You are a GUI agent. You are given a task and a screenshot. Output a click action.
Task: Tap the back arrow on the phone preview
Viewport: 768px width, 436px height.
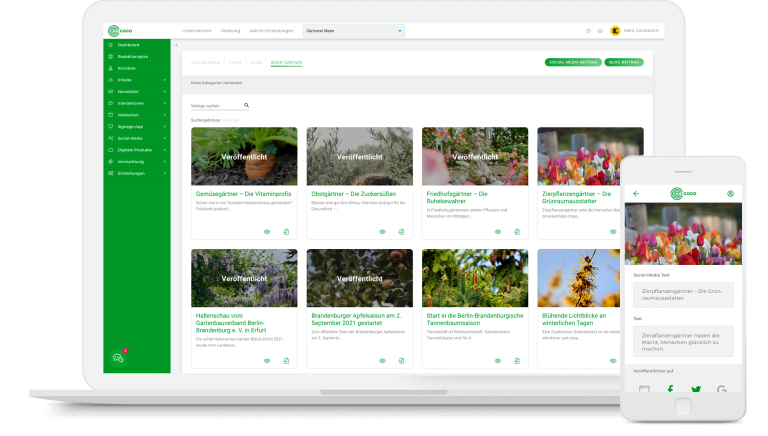tap(636, 193)
